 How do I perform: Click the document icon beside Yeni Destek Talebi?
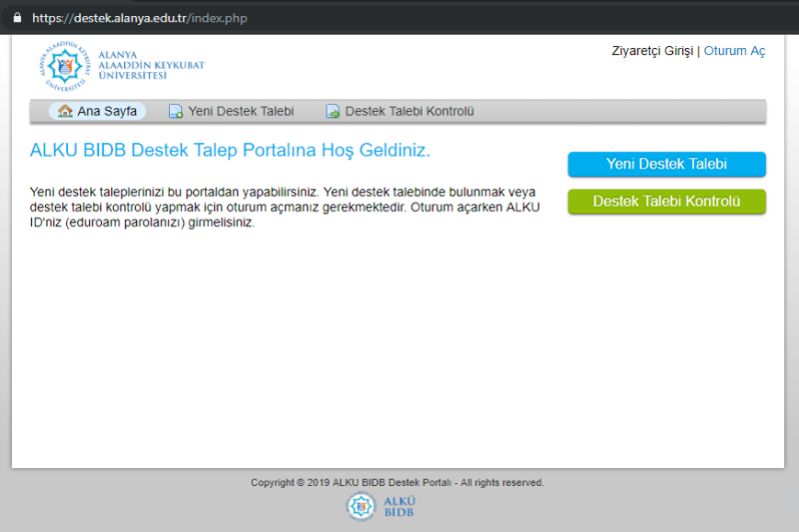pos(176,111)
